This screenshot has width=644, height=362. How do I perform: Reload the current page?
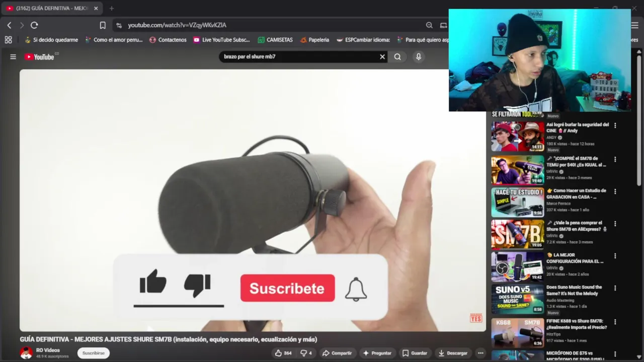click(x=34, y=25)
